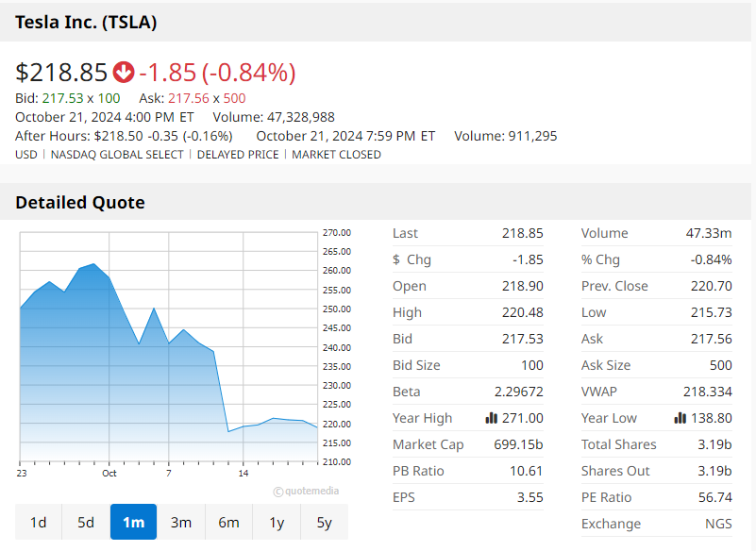The width and height of the screenshot is (756, 551).
Task: Click the 23 date label on chart axis
Action: (21, 474)
